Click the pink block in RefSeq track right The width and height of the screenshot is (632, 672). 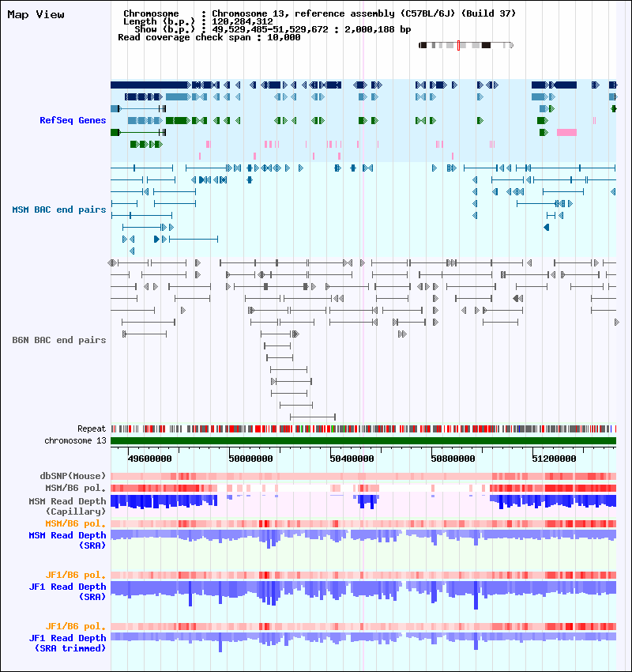pos(566,133)
